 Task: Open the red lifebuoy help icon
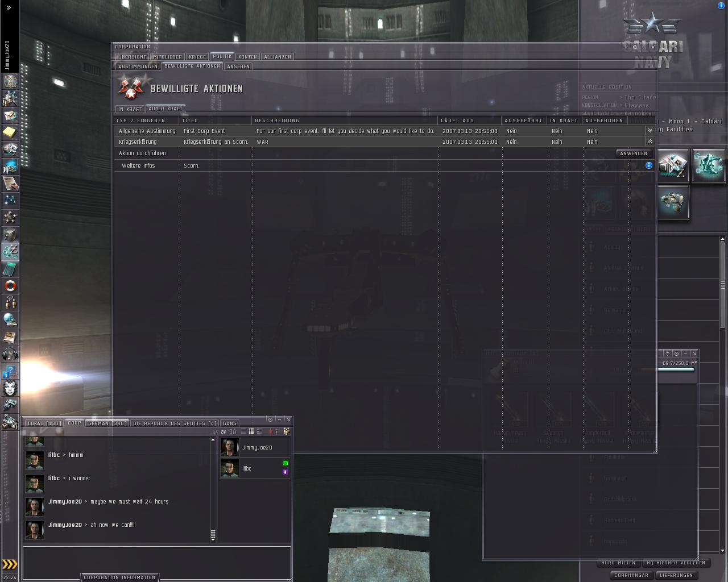(x=10, y=285)
